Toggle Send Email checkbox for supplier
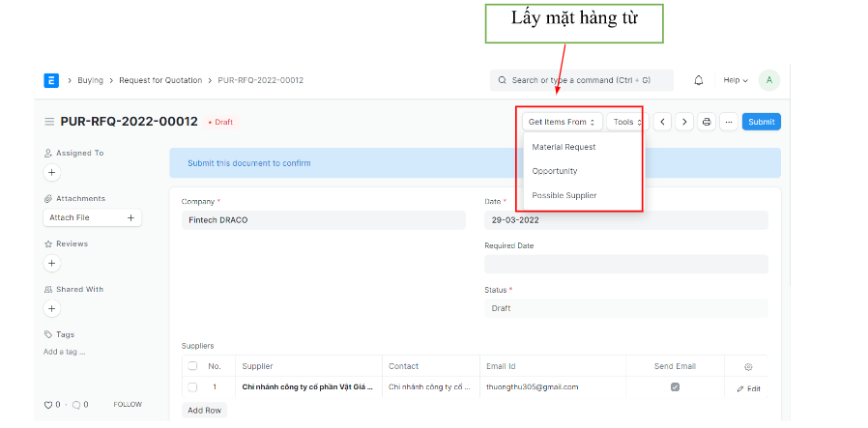This screenshot has height=428, width=868. coord(675,387)
